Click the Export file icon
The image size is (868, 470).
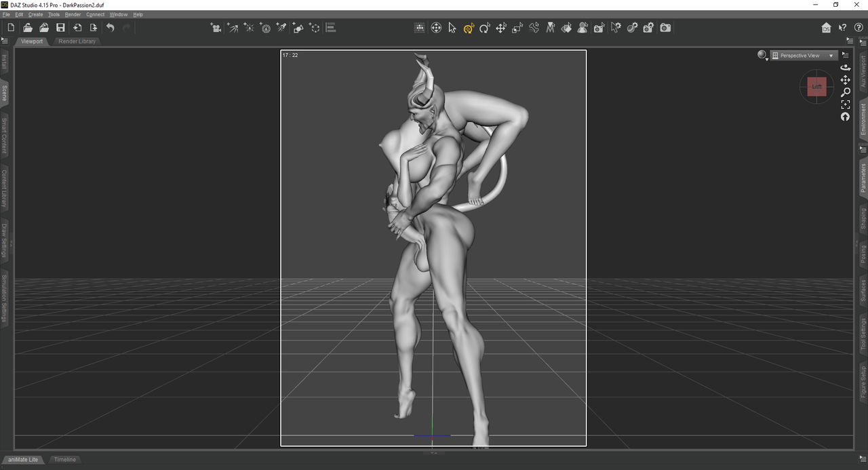point(94,28)
